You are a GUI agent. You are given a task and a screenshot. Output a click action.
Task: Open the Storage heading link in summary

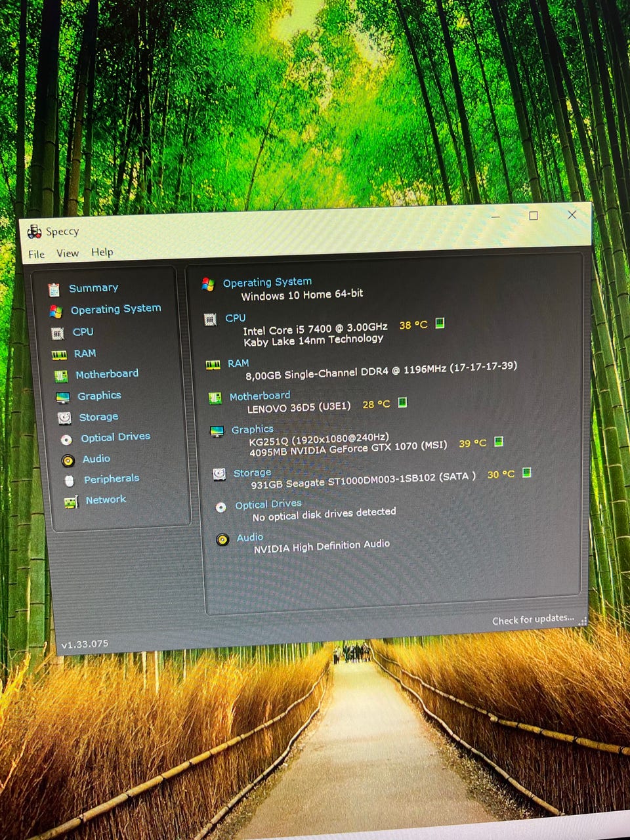[x=253, y=472]
